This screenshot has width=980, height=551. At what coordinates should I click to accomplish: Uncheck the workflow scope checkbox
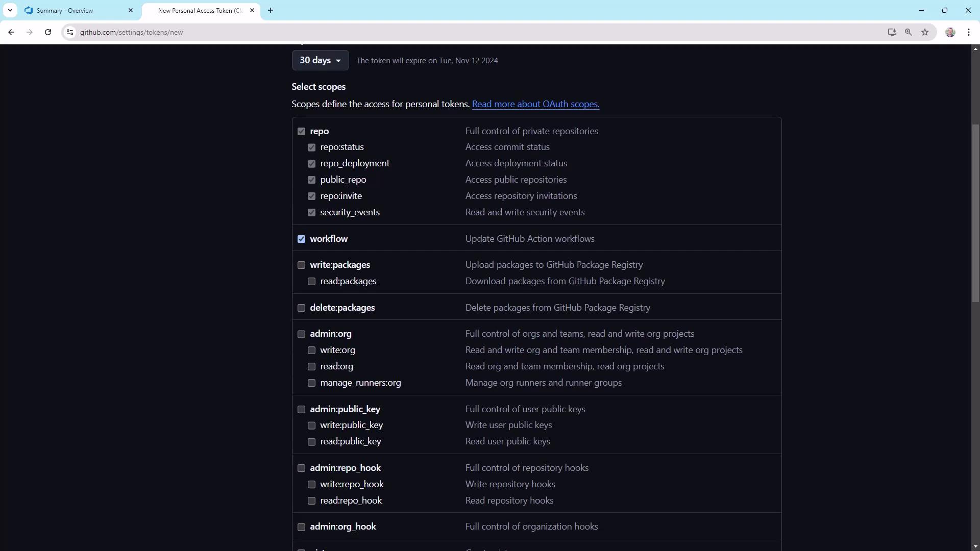[x=301, y=239]
